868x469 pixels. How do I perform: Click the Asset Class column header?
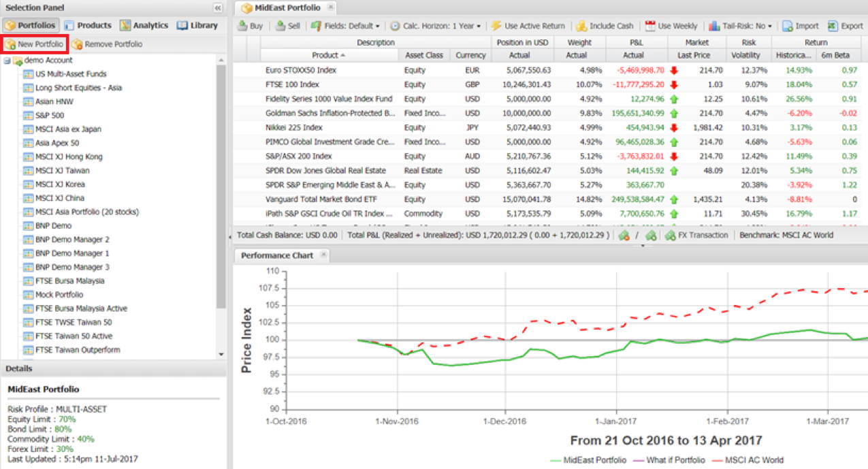(x=424, y=55)
